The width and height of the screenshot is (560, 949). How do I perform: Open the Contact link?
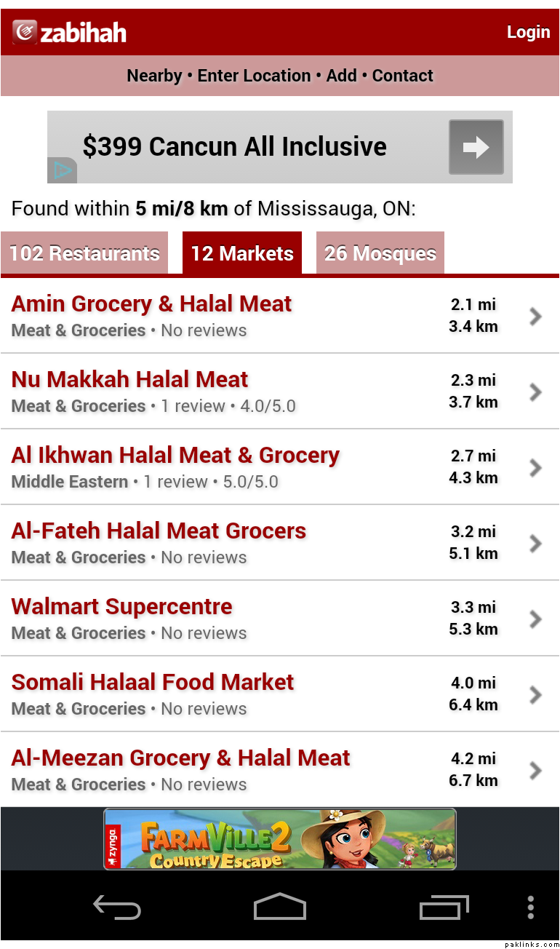click(x=402, y=76)
